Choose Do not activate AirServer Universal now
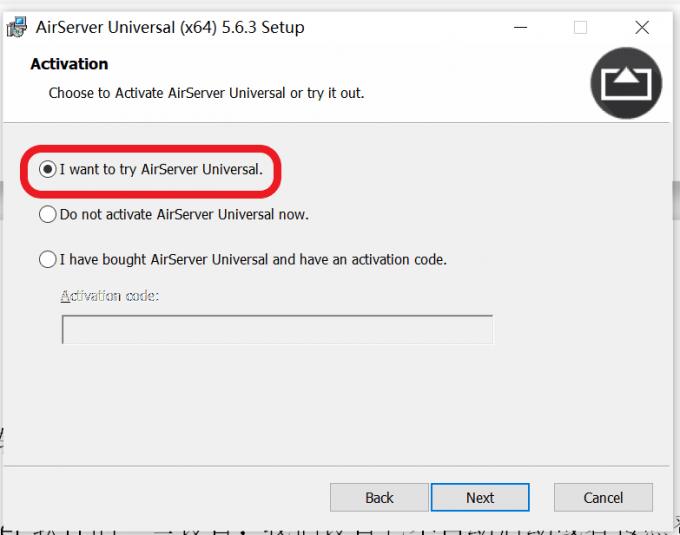 click(x=47, y=214)
